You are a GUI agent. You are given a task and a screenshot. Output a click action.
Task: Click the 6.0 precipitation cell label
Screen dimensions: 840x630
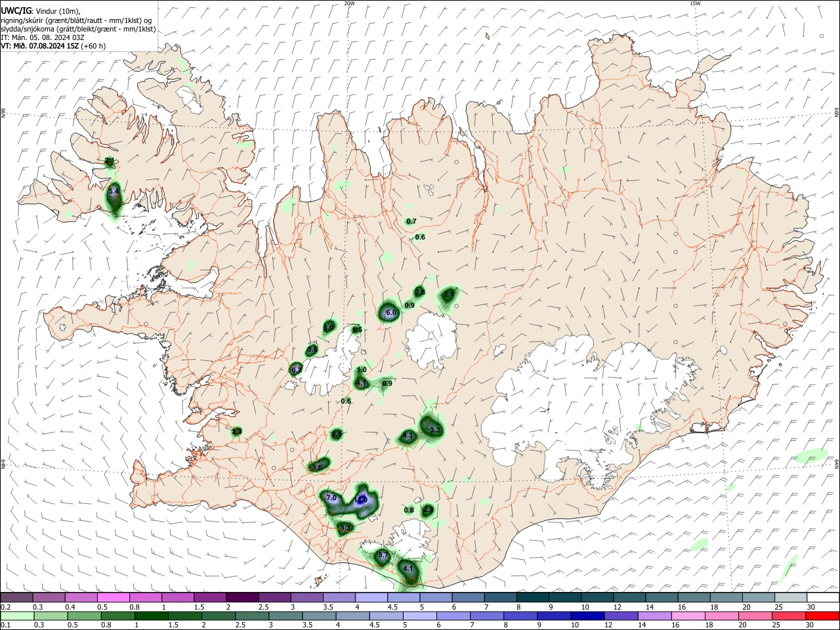click(390, 313)
